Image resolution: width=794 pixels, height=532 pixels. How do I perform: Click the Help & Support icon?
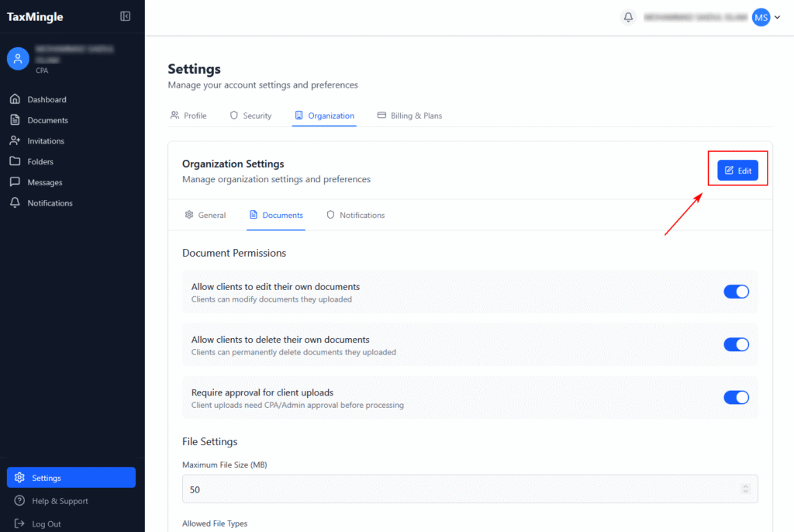point(19,501)
